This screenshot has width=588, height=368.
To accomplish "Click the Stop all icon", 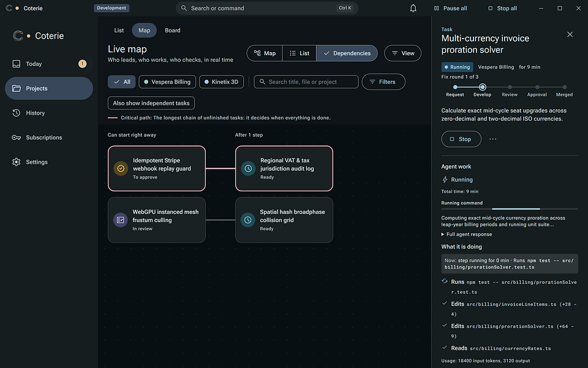I will tap(490, 8).
